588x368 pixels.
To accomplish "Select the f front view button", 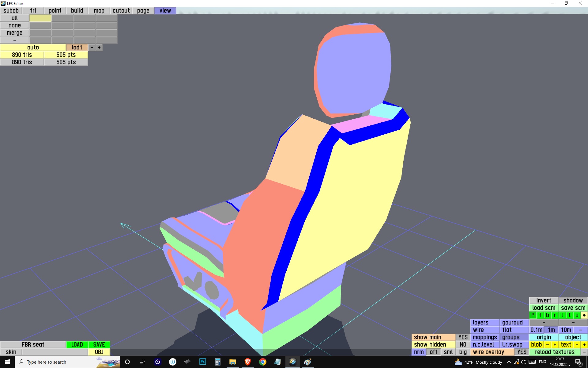I will (x=540, y=315).
